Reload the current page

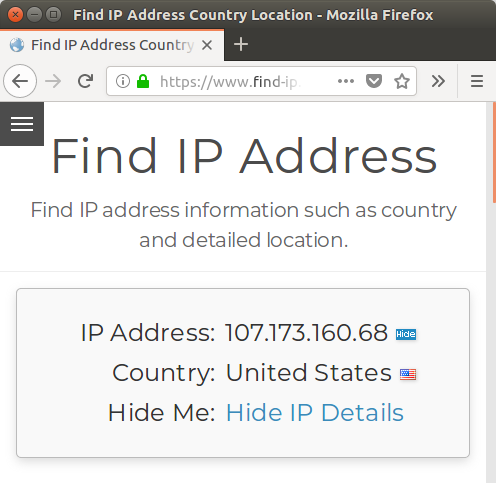85,81
